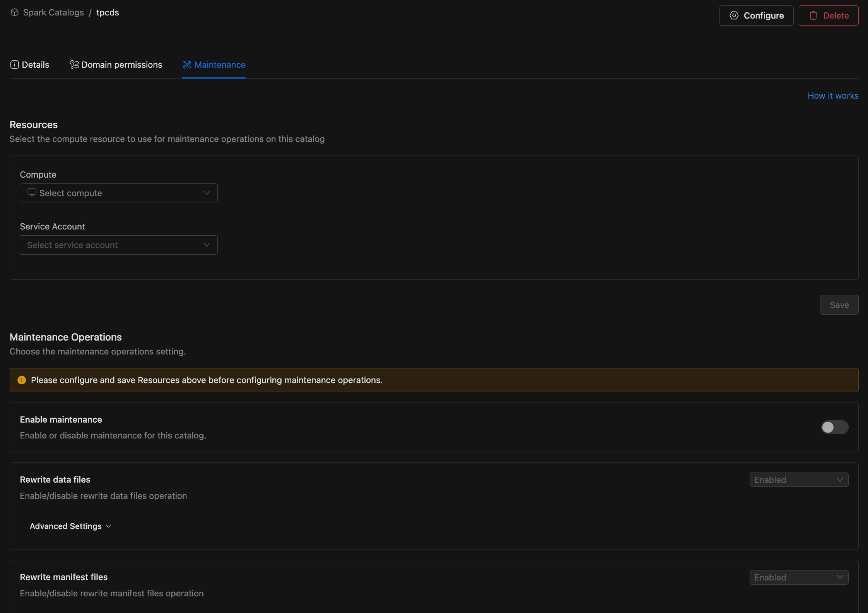Click the Delete trash icon
Image resolution: width=868 pixels, height=613 pixels.
click(x=813, y=15)
